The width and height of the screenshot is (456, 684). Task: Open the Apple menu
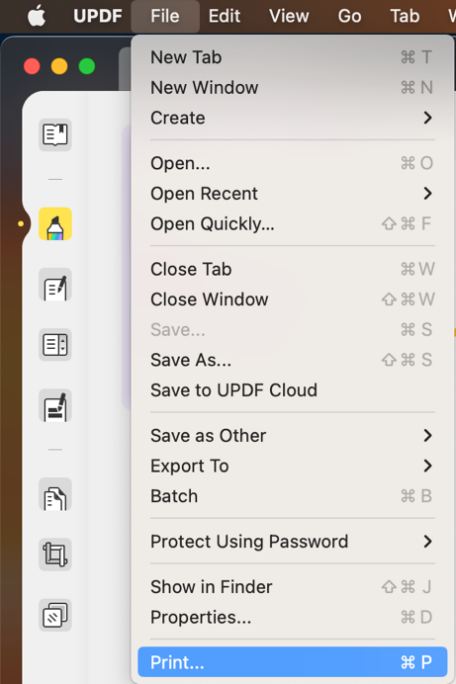(37, 16)
